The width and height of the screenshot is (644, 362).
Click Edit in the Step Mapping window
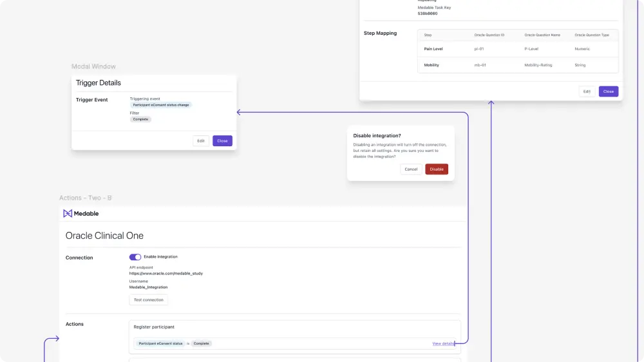[x=587, y=91]
